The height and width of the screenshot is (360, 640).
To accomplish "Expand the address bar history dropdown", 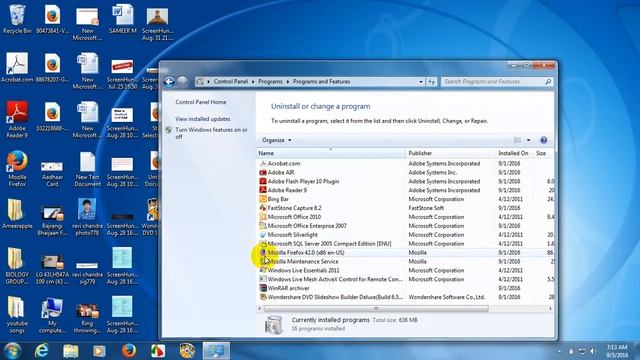I will point(421,82).
